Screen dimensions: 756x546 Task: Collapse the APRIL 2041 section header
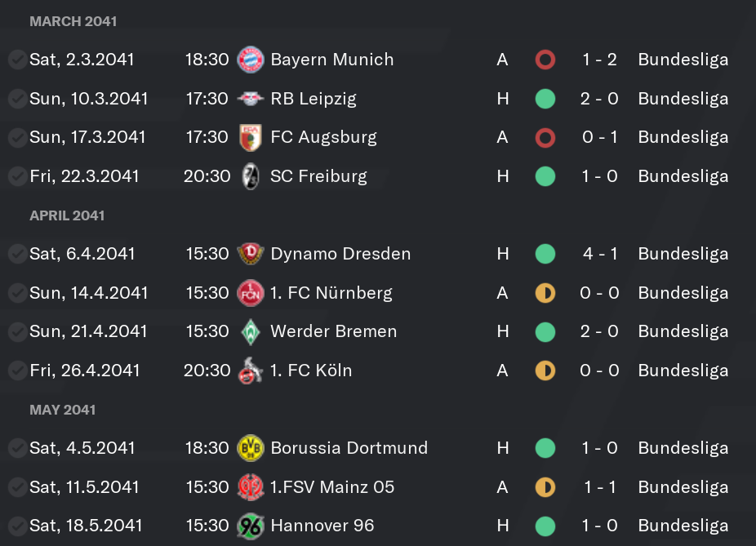67,215
